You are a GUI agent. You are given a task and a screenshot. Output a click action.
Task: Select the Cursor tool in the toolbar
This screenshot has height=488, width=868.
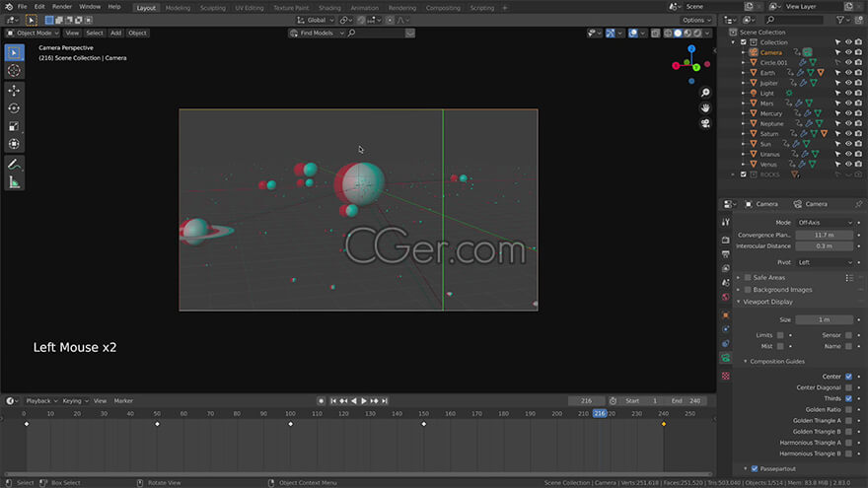15,71
